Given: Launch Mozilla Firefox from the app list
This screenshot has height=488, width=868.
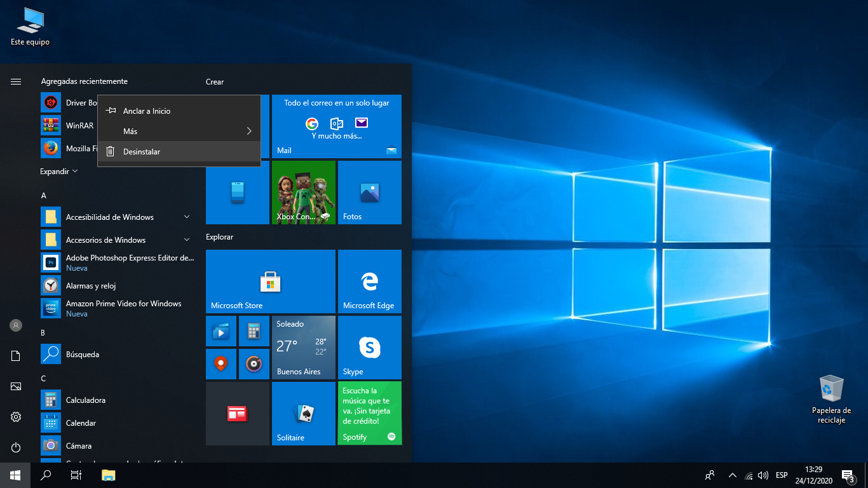Looking at the screenshot, I should (x=69, y=148).
